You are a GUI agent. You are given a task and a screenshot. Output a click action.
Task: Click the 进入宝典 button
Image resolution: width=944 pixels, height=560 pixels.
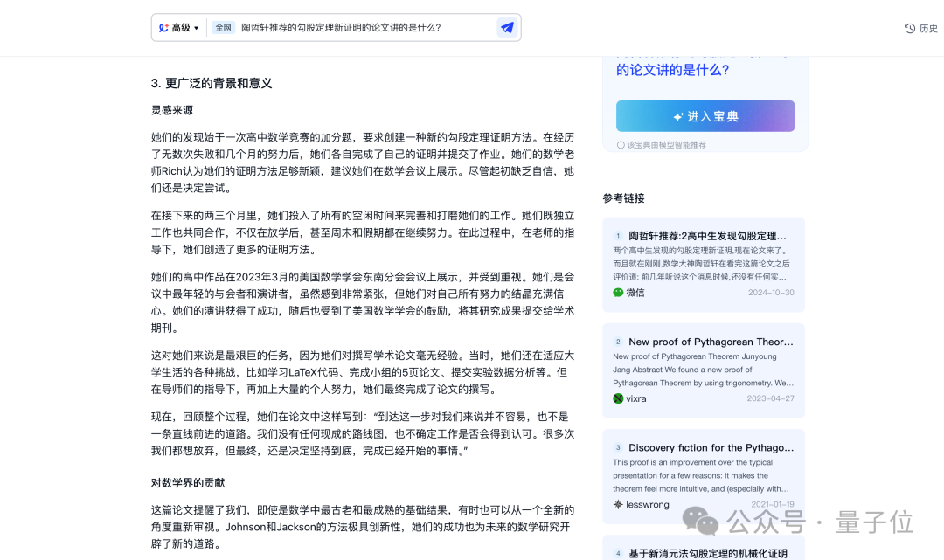pos(705,116)
